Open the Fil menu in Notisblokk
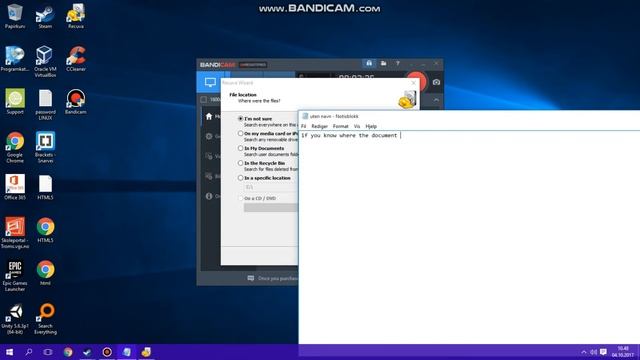 pyautogui.click(x=303, y=126)
